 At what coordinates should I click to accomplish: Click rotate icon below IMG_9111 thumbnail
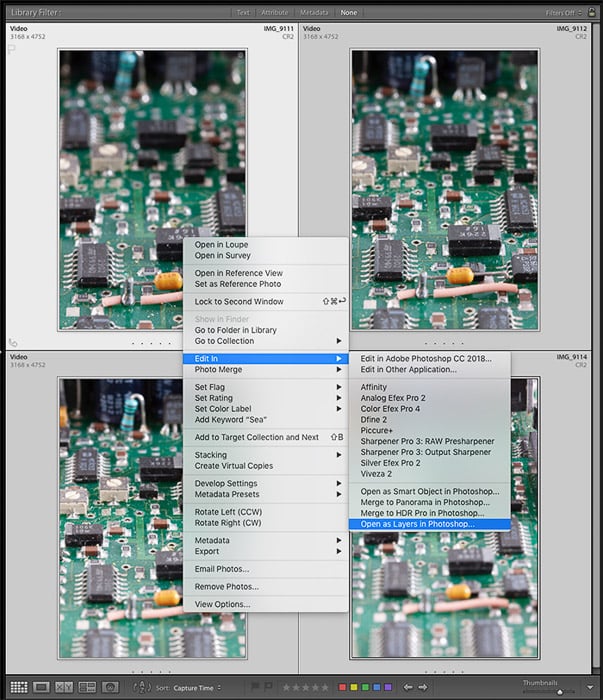pyautogui.click(x=13, y=342)
